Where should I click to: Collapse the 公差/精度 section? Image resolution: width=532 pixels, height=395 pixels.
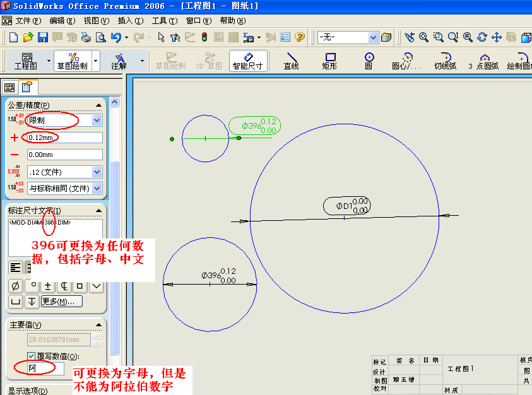(x=98, y=105)
